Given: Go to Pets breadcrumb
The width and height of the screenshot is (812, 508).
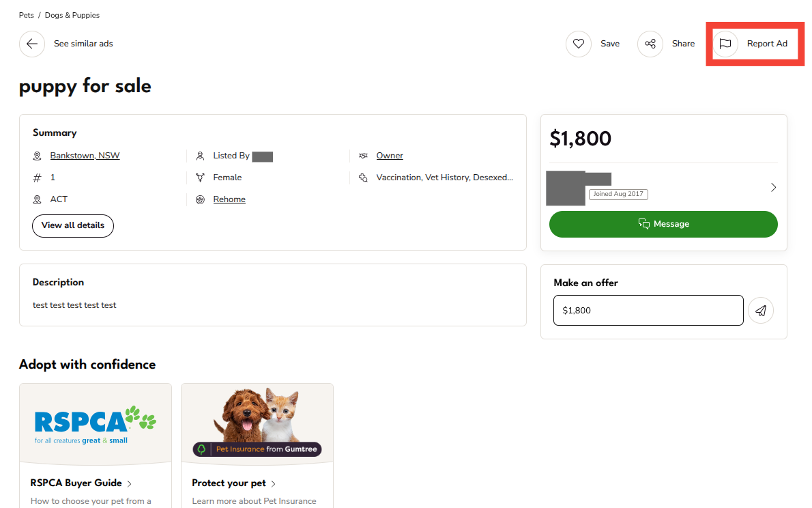Looking at the screenshot, I should coord(26,15).
